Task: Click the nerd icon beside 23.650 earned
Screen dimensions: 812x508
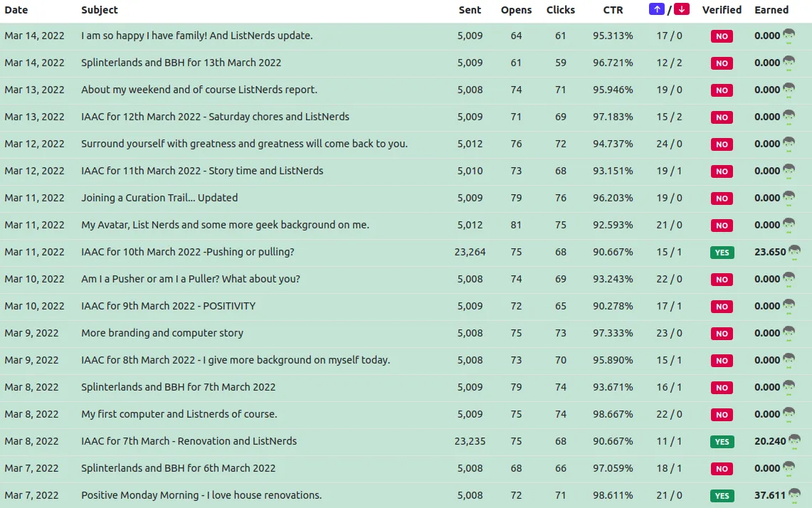Action: pyautogui.click(x=794, y=253)
